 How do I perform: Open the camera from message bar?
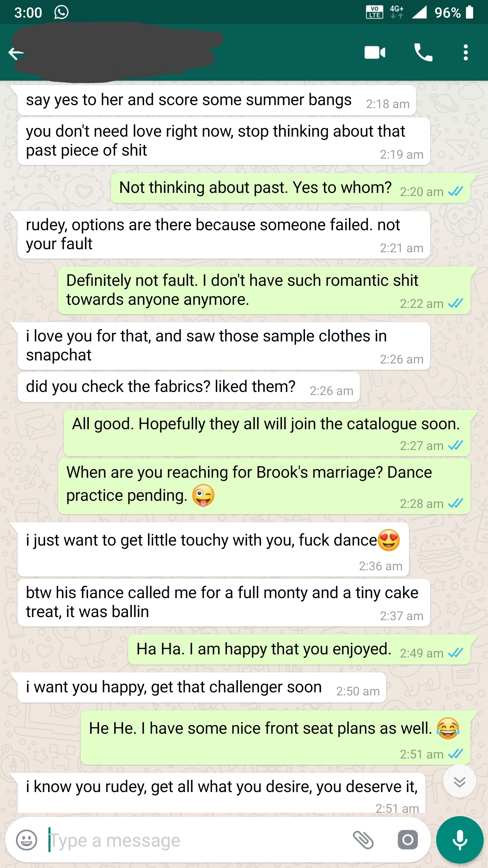pos(408,840)
